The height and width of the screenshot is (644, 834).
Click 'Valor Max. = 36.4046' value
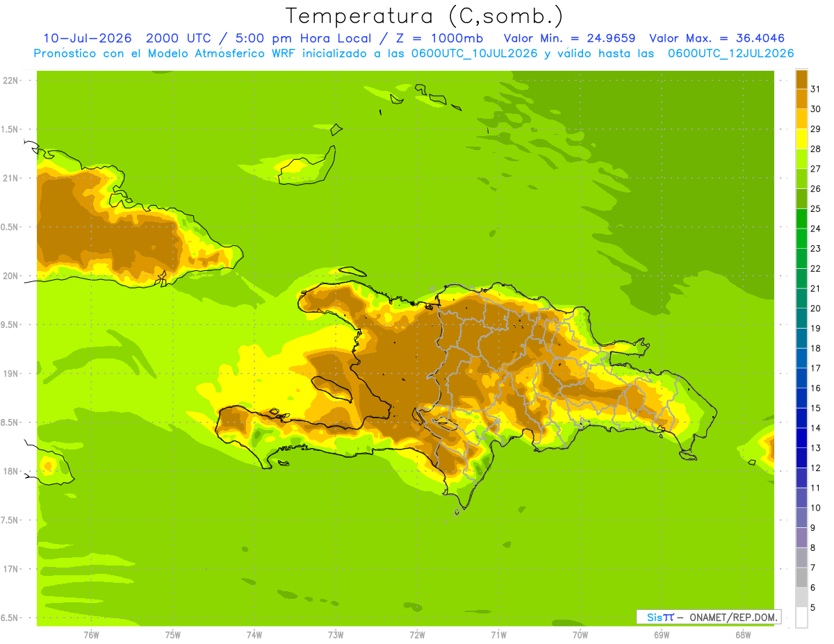point(718,38)
